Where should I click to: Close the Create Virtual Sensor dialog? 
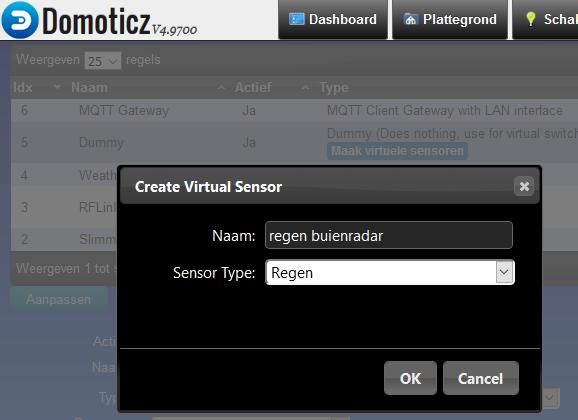(524, 187)
